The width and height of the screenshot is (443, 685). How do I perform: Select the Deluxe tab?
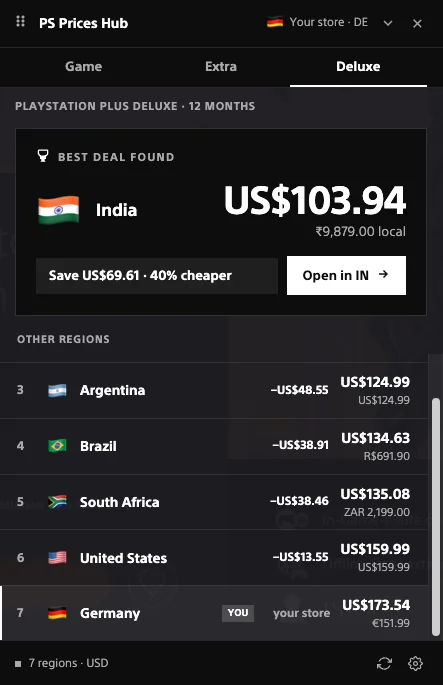358,66
